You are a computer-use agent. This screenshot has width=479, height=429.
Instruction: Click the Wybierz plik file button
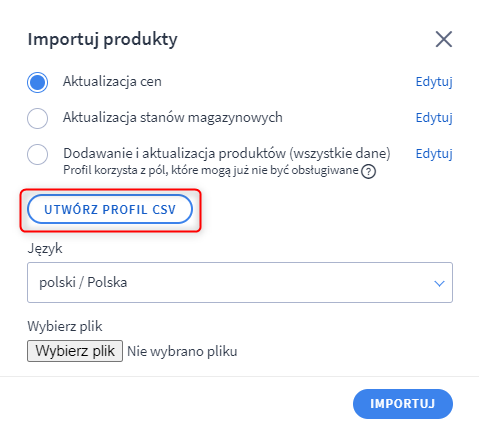[x=75, y=351]
